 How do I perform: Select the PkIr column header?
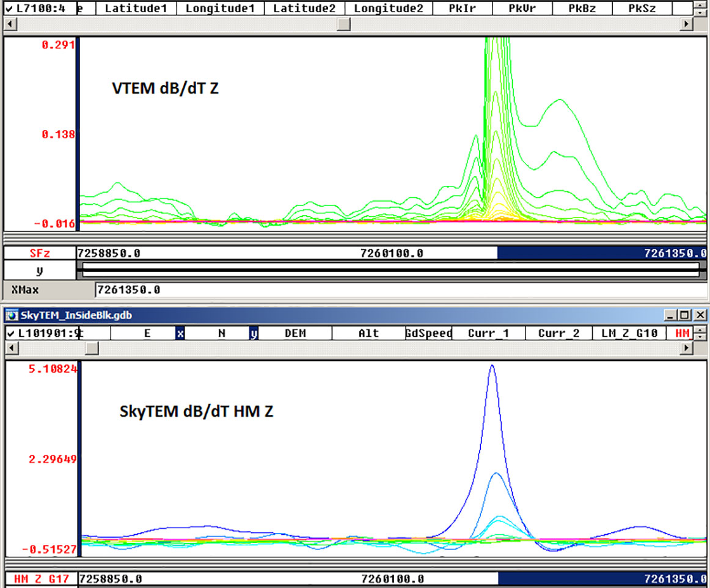(463, 8)
